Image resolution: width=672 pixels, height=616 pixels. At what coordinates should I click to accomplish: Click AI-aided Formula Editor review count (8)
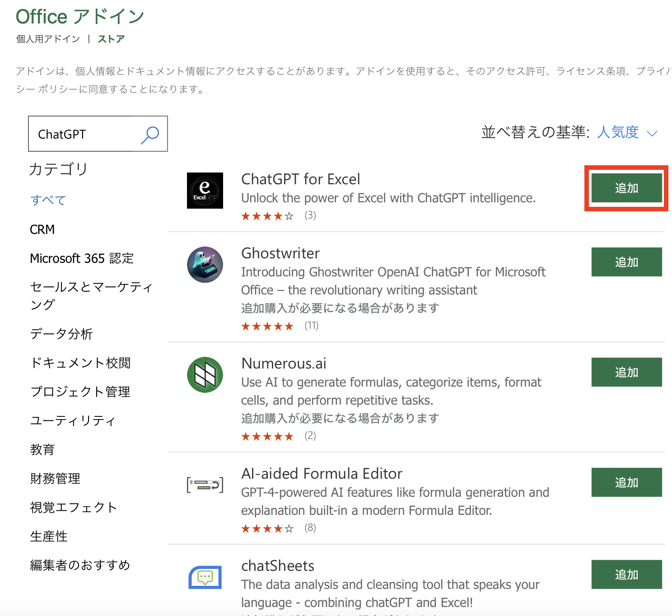[x=310, y=528]
